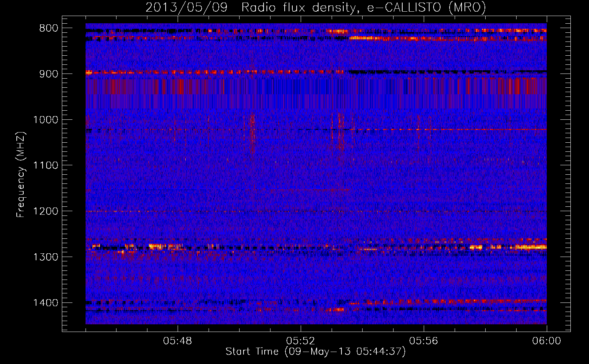Click the 1200 frequency tick label

pyautogui.click(x=46, y=211)
